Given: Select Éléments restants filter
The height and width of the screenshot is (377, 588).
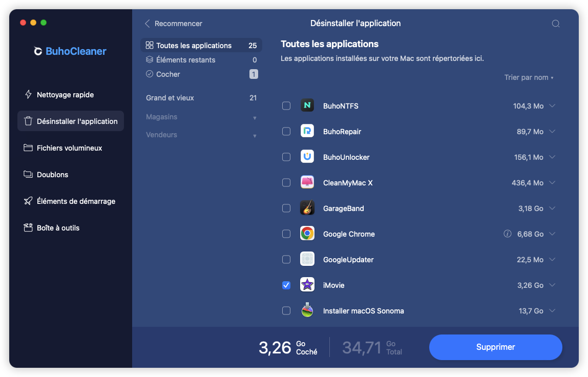Looking at the screenshot, I should coord(201,59).
